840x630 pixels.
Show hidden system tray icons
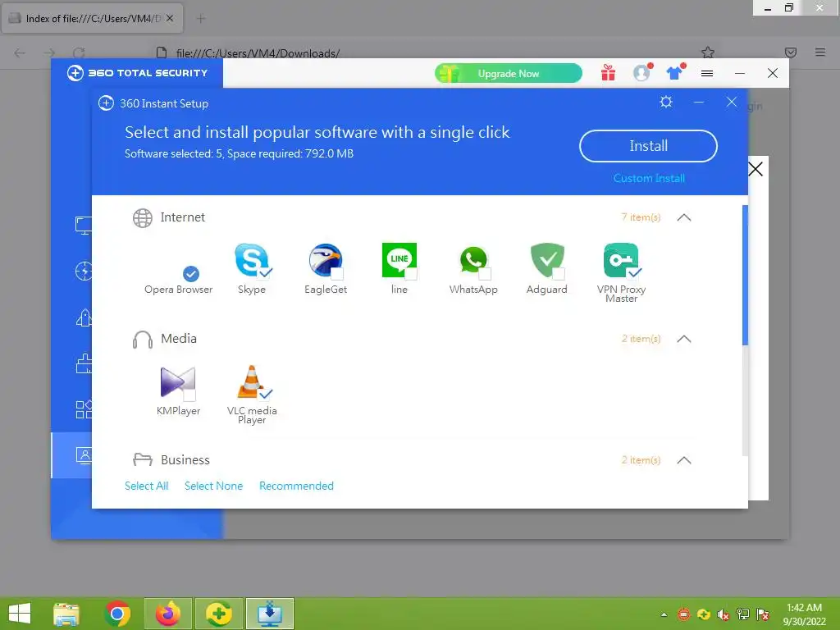[664, 614]
